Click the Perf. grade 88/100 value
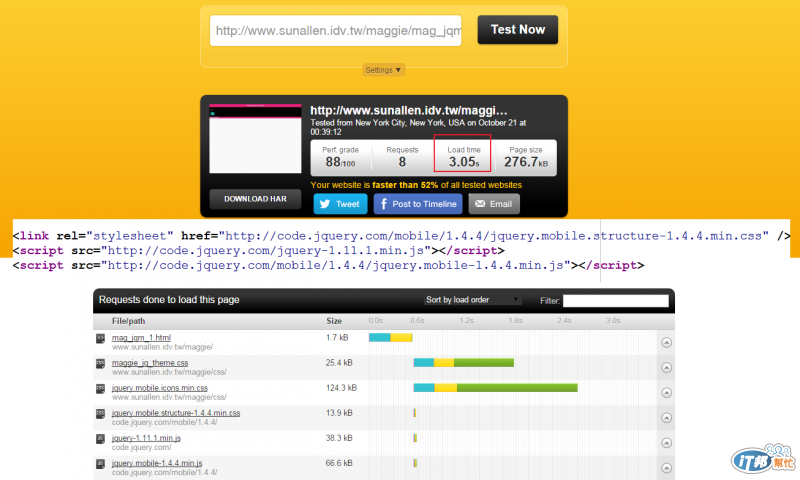The image size is (800, 480). (340, 162)
